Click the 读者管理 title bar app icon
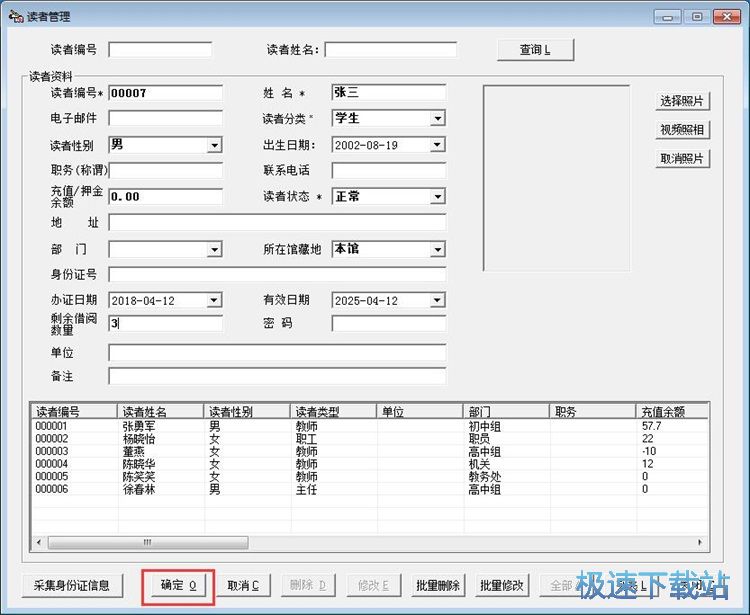This screenshot has width=750, height=615. 15,17
